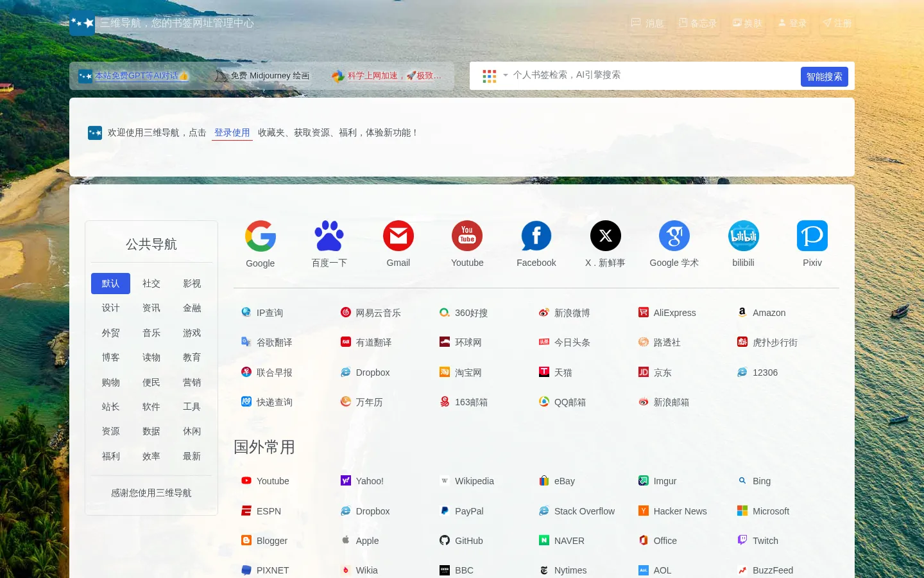924x578 pixels.
Task: Open the Google 学术 icon
Action: tap(674, 236)
